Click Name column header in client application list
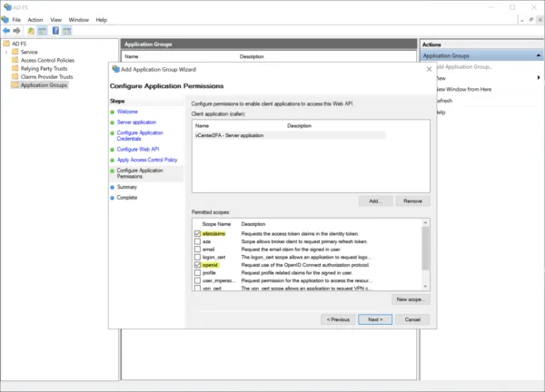The width and height of the screenshot is (545, 392). (202, 126)
